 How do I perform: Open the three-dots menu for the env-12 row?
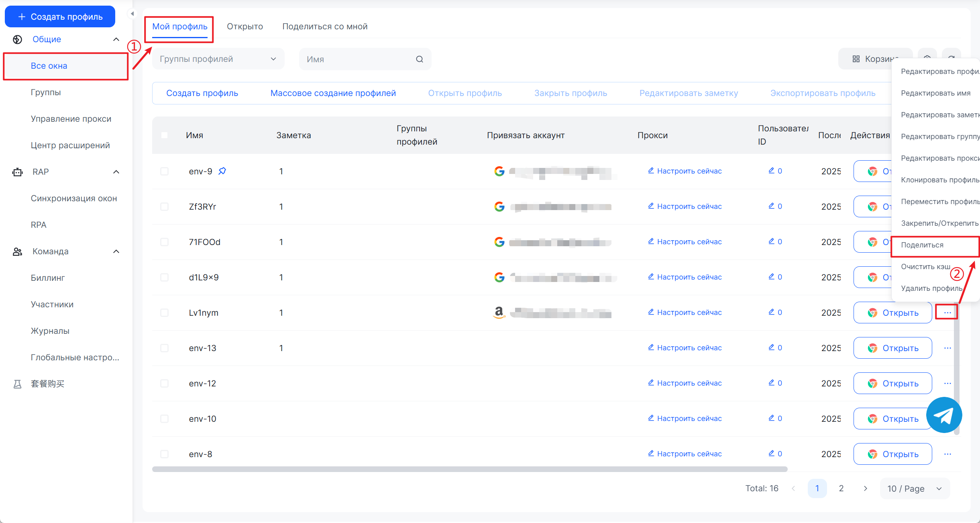pyautogui.click(x=947, y=383)
